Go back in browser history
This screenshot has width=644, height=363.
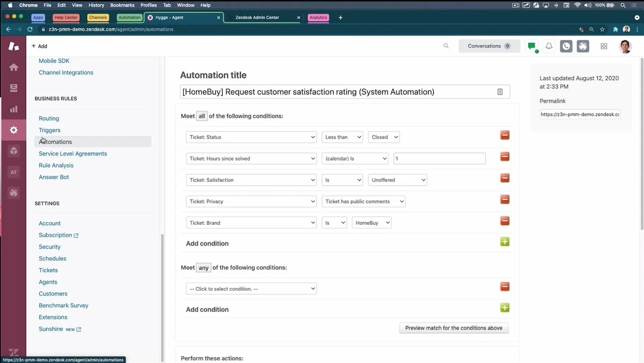pyautogui.click(x=8, y=29)
